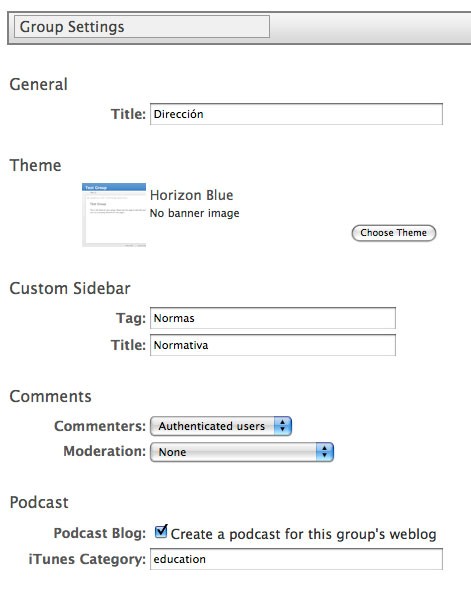
Task: Click the Commenters dropdown arrow stepper
Action: click(x=283, y=426)
